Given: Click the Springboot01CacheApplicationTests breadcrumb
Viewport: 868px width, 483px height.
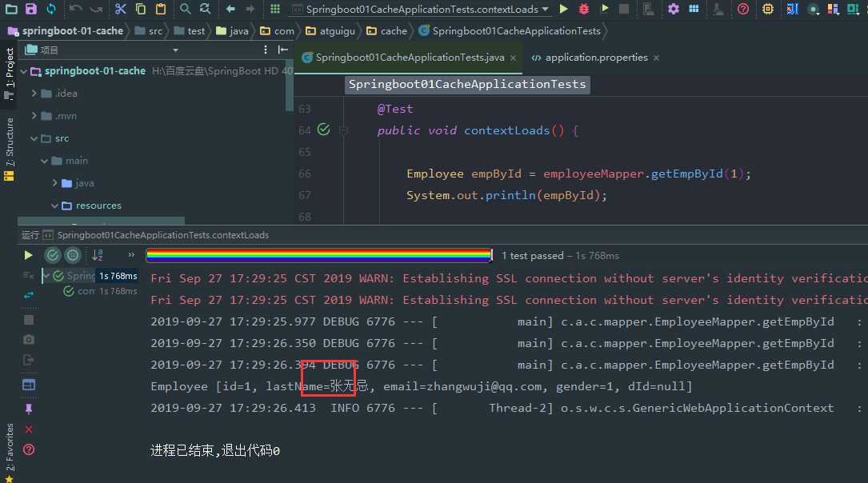Looking at the screenshot, I should tap(510, 31).
